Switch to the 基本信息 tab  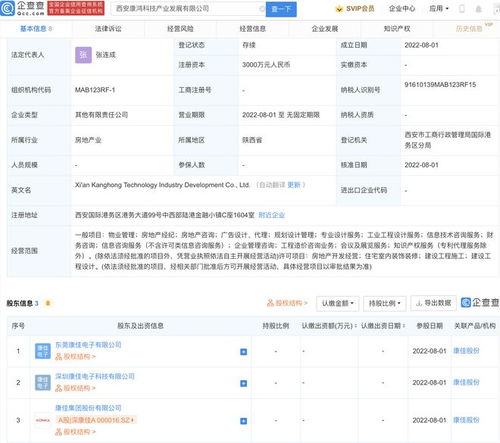point(36,29)
